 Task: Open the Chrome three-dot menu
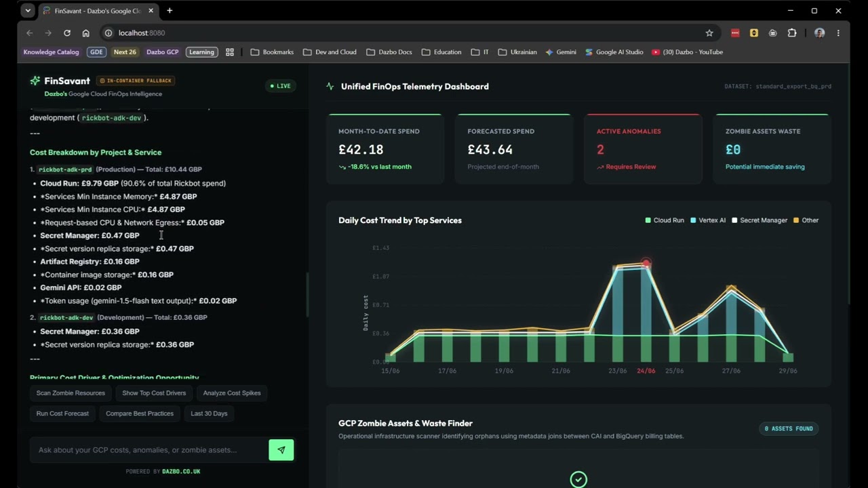point(838,33)
